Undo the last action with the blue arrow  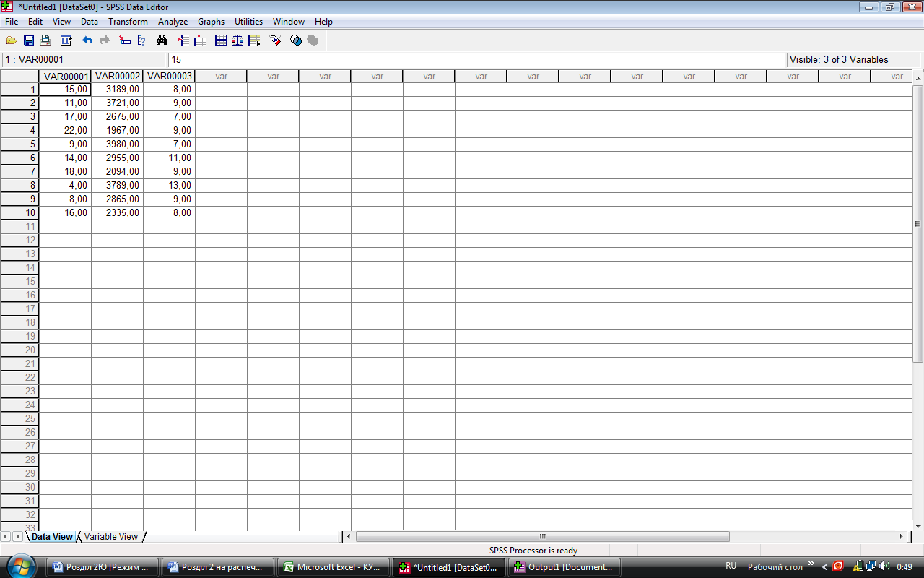[87, 40]
